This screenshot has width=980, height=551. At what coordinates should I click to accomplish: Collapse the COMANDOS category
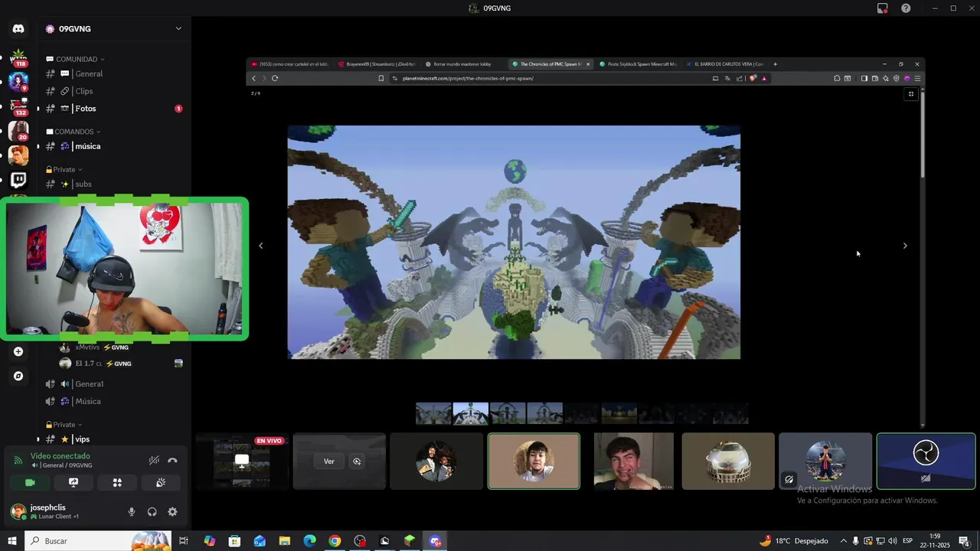click(x=74, y=132)
